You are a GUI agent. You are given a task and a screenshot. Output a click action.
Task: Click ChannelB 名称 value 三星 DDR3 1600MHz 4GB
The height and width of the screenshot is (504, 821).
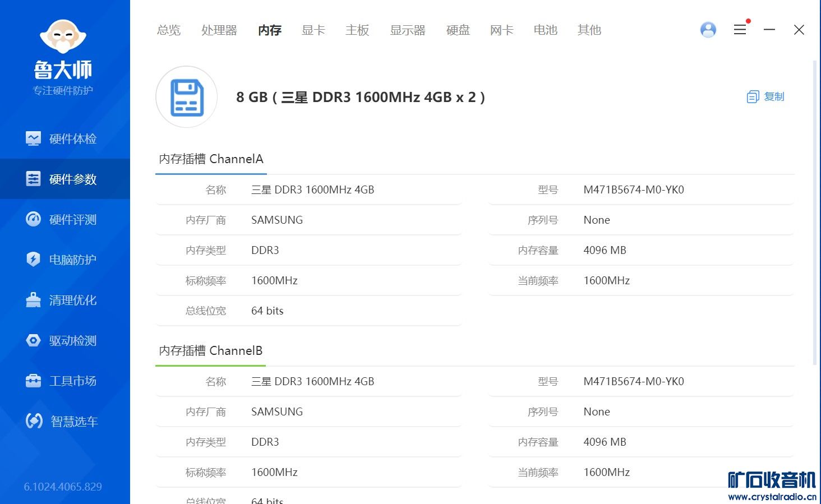[x=312, y=381]
